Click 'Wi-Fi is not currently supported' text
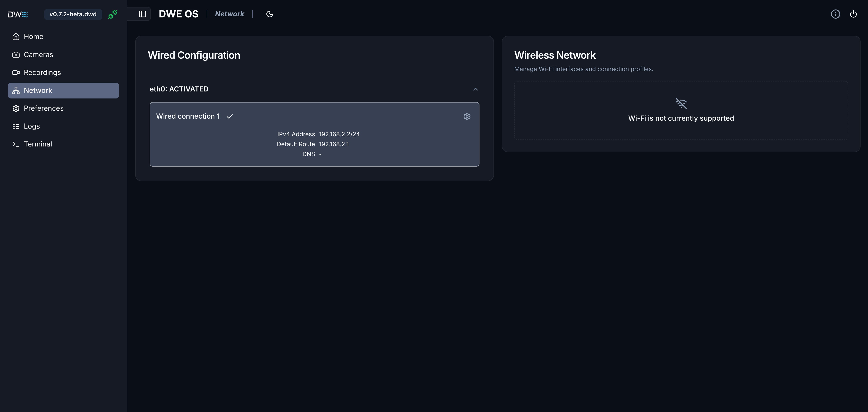The image size is (868, 412). click(x=681, y=118)
